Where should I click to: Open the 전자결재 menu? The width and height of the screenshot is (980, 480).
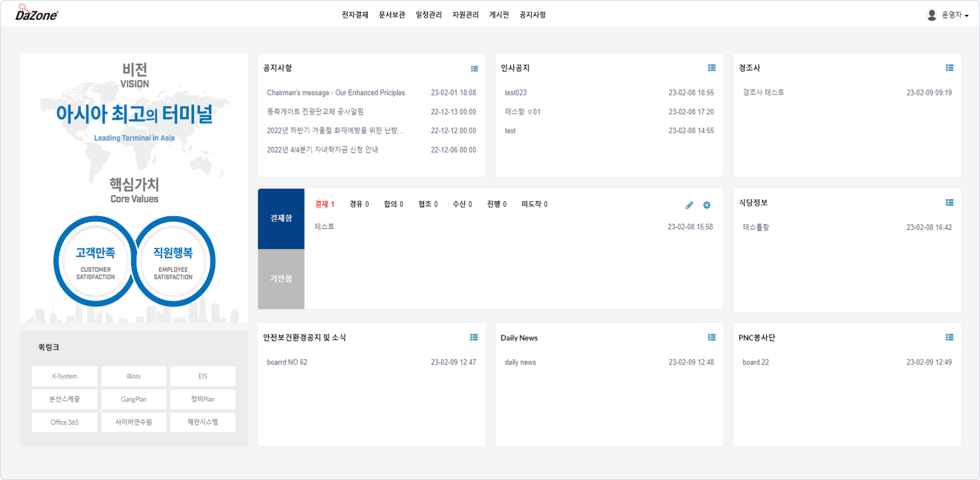point(355,15)
